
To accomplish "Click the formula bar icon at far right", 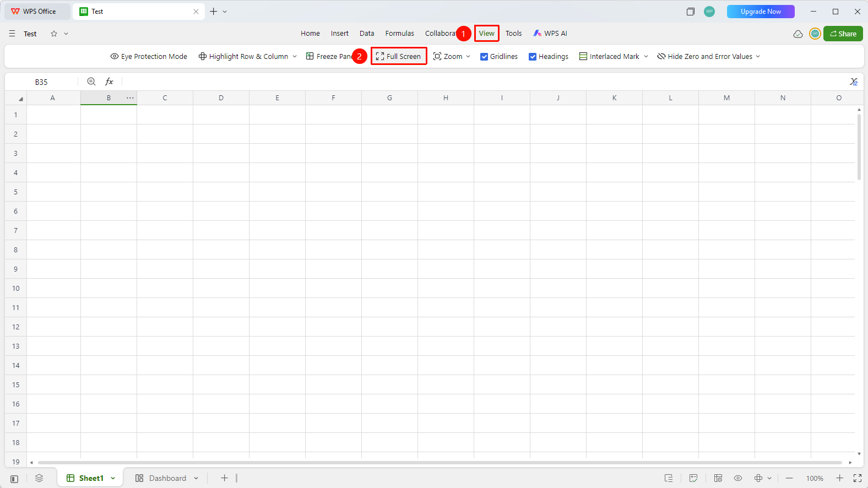I will click(x=854, y=82).
